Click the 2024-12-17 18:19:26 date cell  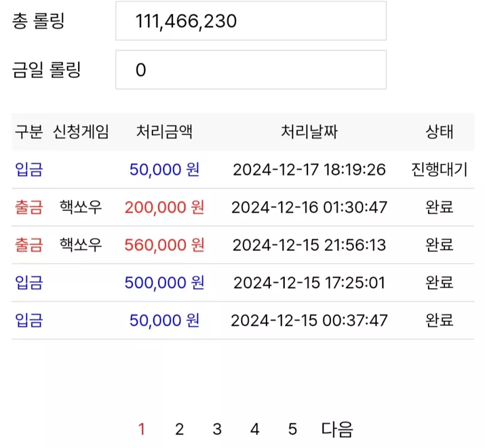(x=309, y=169)
